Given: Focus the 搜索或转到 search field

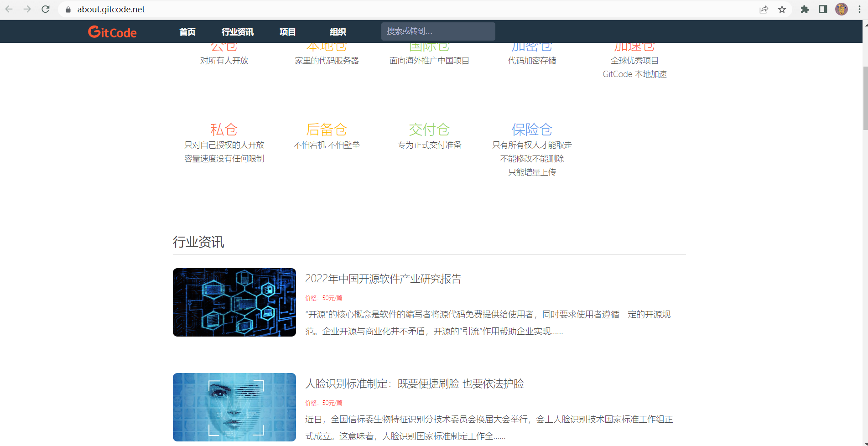Looking at the screenshot, I should pos(438,31).
